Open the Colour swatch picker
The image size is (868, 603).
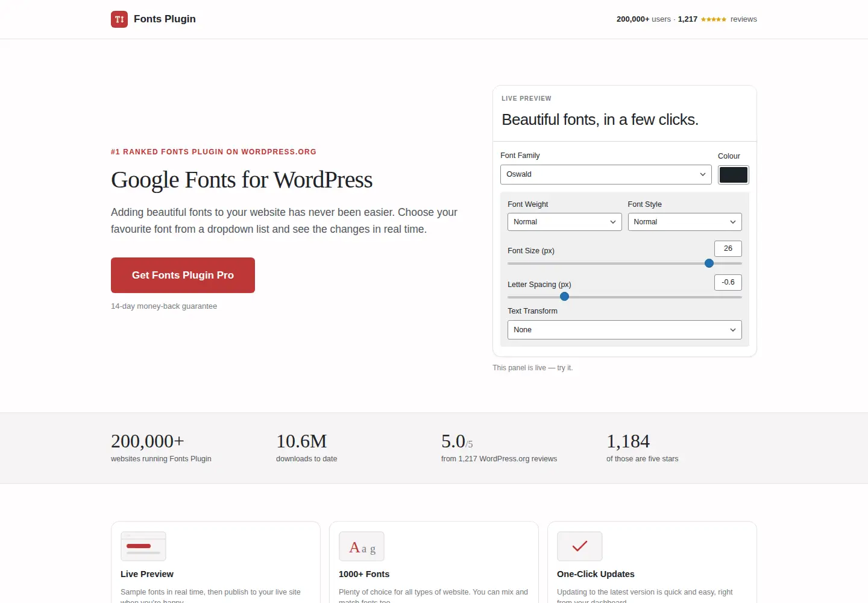[734, 175]
